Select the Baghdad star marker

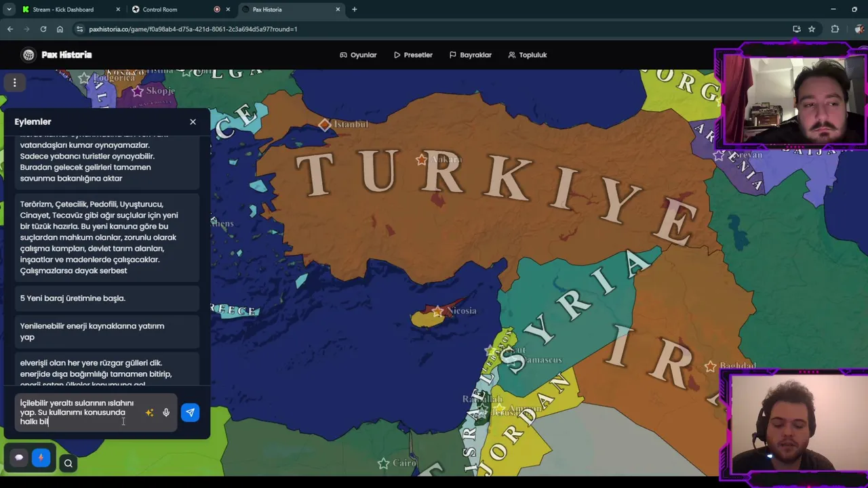click(710, 366)
